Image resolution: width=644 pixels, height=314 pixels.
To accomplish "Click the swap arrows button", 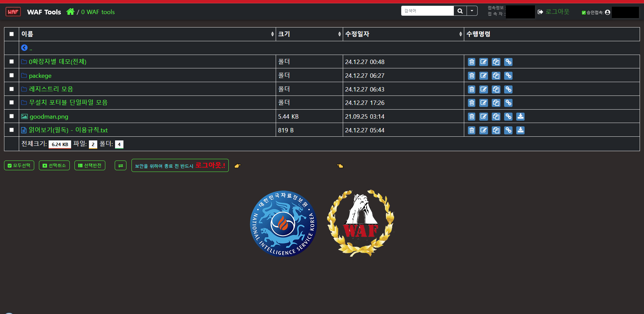I will tap(120, 166).
